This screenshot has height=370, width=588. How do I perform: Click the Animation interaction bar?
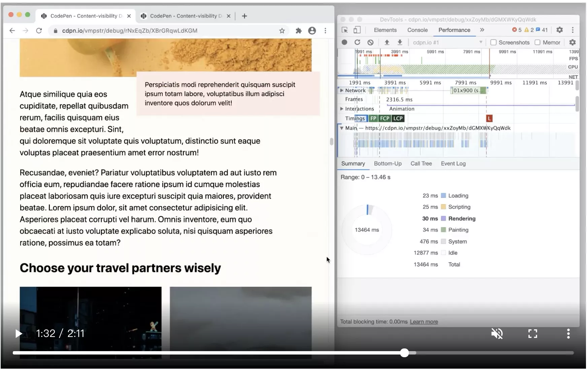[x=402, y=109]
